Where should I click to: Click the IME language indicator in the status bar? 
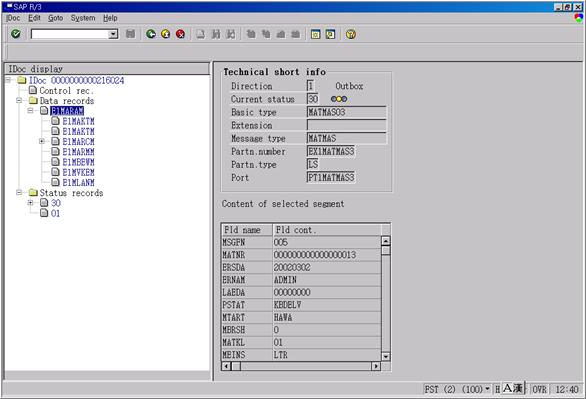tap(513, 388)
